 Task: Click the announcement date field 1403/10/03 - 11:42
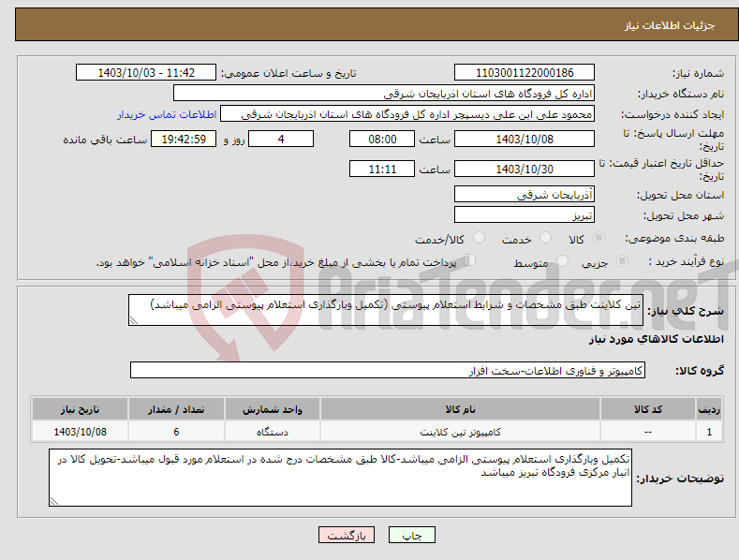click(x=145, y=73)
